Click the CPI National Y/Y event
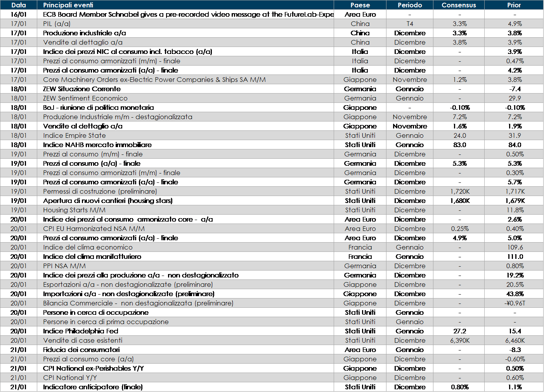 (x=70, y=378)
